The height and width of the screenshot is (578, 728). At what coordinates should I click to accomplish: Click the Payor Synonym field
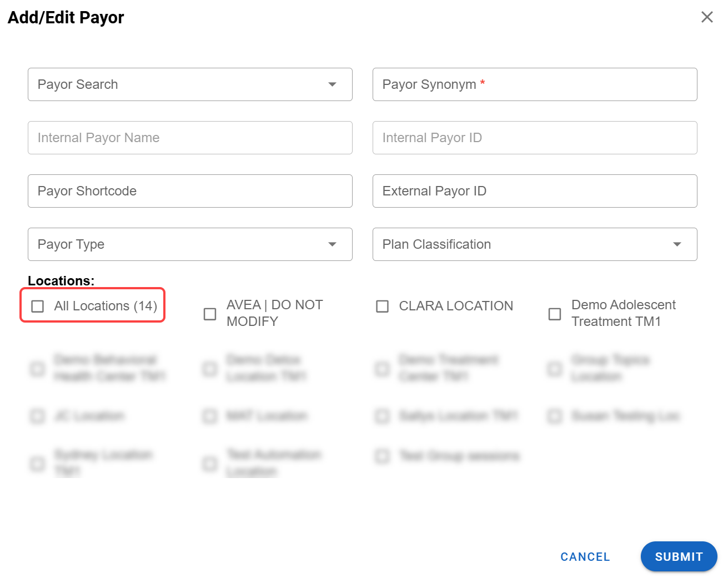pyautogui.click(x=534, y=84)
